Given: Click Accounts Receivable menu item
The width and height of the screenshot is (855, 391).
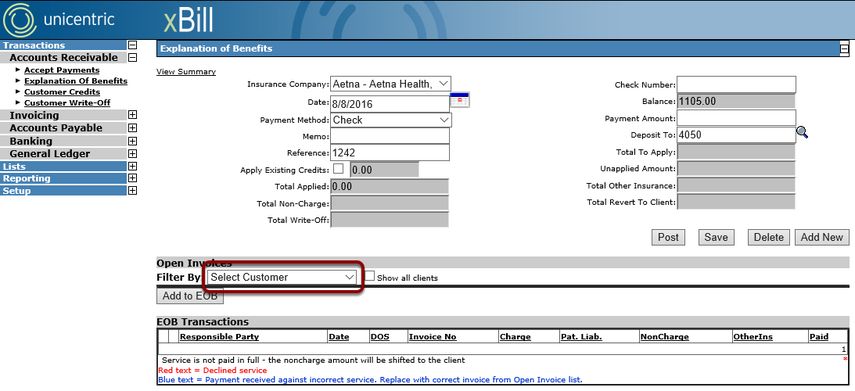Looking at the screenshot, I should (63, 57).
